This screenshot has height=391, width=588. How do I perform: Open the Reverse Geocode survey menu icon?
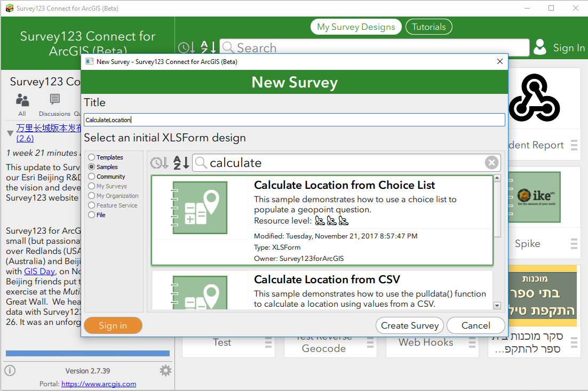click(x=370, y=342)
